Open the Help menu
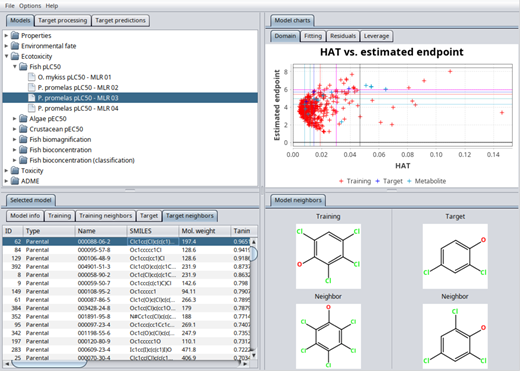This screenshot has width=520, height=371. point(52,6)
